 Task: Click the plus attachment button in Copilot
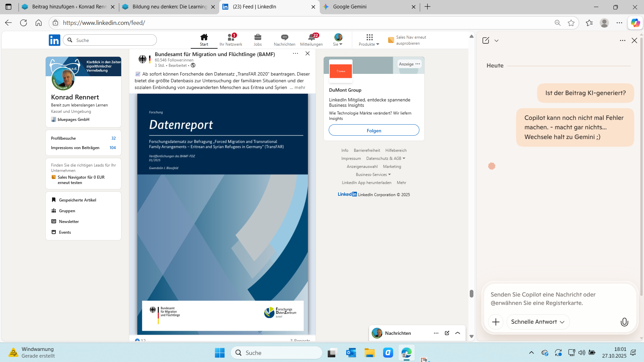pyautogui.click(x=496, y=322)
